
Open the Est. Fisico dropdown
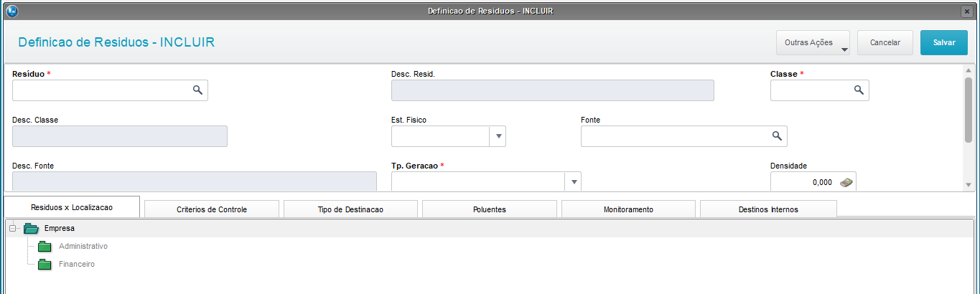tap(498, 136)
